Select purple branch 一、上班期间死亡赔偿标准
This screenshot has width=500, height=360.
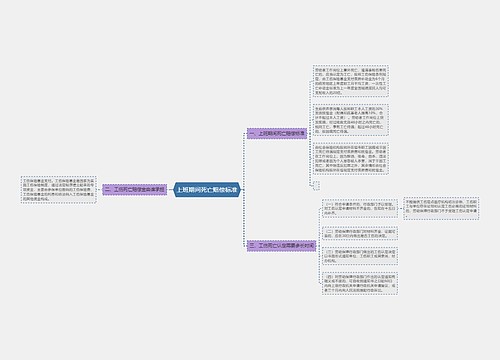pyautogui.click(x=277, y=133)
